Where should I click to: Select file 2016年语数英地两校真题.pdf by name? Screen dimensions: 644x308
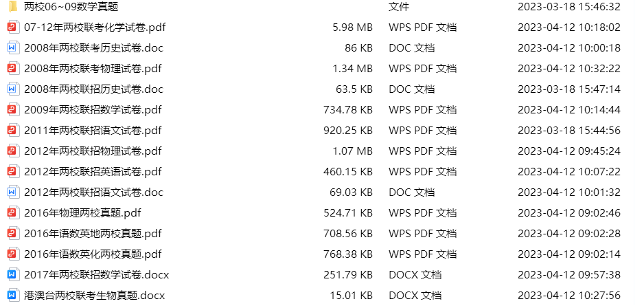click(93, 234)
